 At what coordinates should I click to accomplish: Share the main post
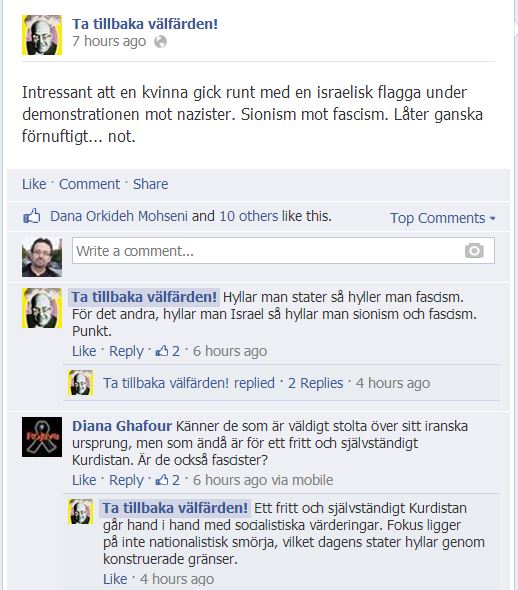pyautogui.click(x=150, y=184)
